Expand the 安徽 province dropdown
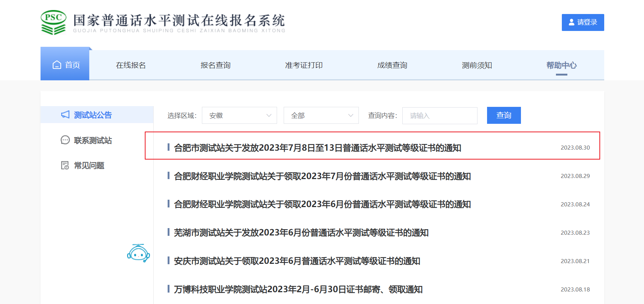Screen dimensions: 644x304 (x=239, y=115)
